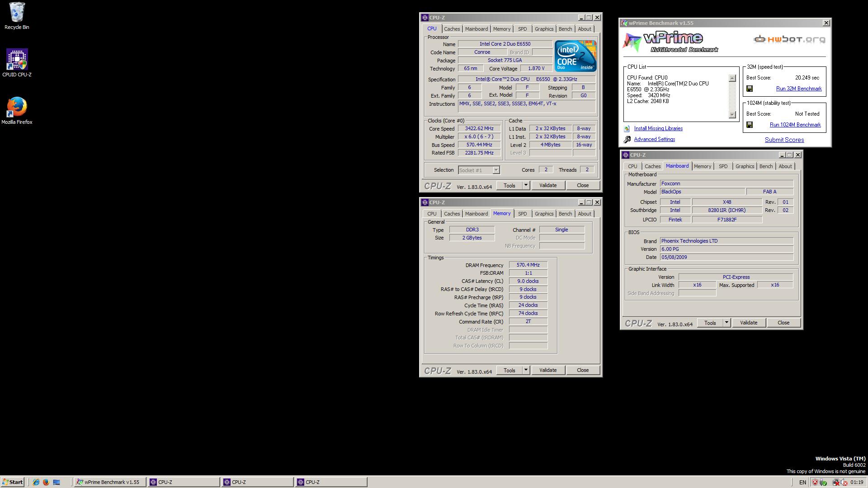Open the Mozilla Firefox desktop shortcut

[x=17, y=110]
